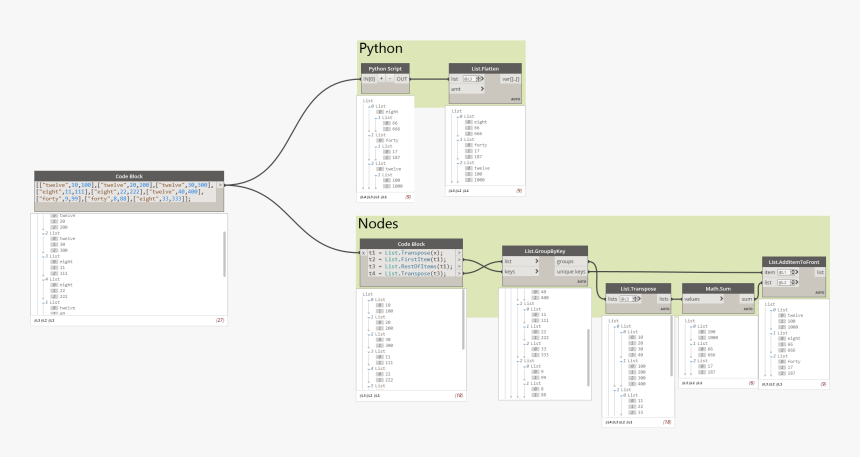Click level labels footer under List.Flatten preview
Viewport: 860px width, 457px height.
459,191
